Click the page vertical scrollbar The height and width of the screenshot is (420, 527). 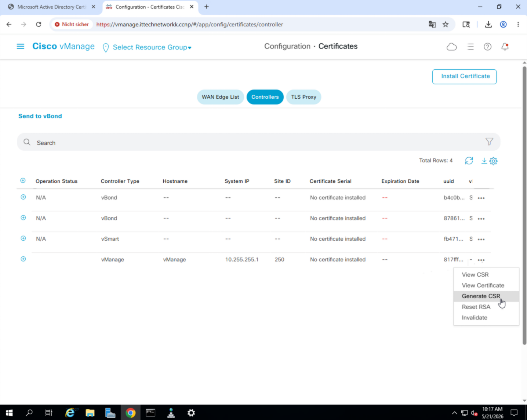pos(524,205)
